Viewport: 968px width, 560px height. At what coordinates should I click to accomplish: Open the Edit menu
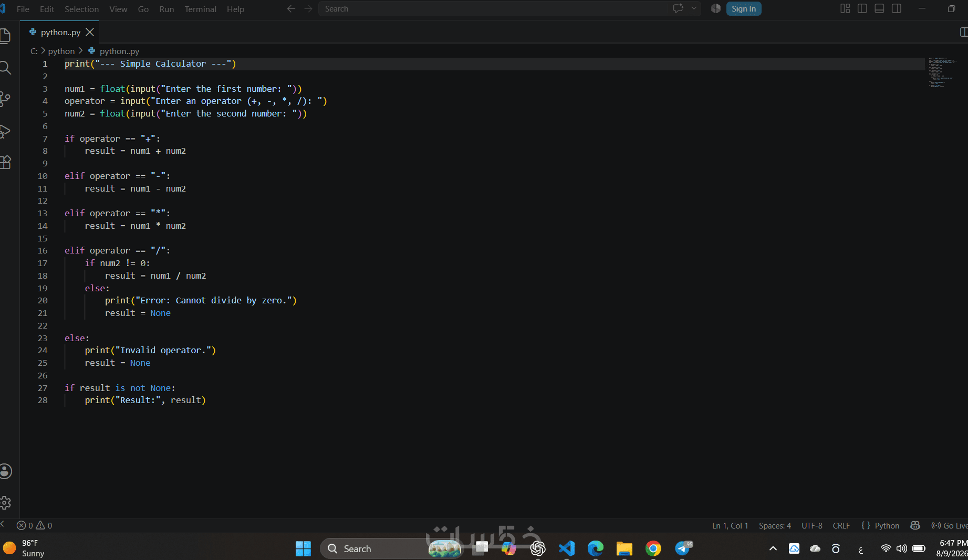point(47,9)
